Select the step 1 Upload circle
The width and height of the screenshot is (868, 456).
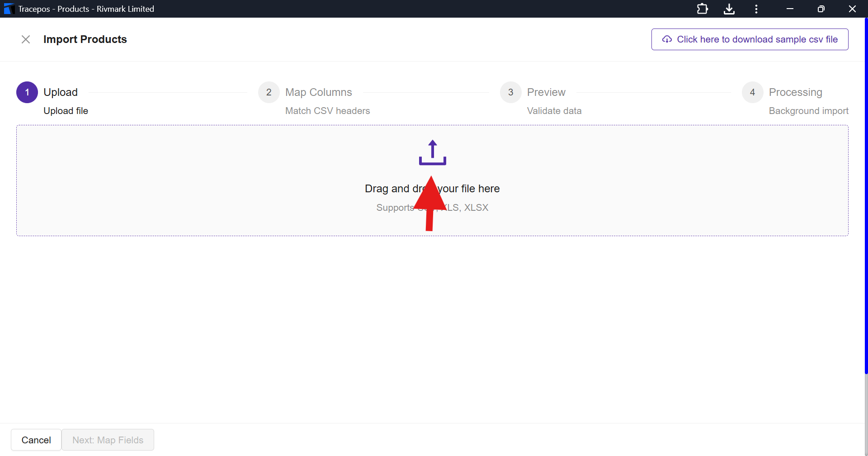click(27, 92)
